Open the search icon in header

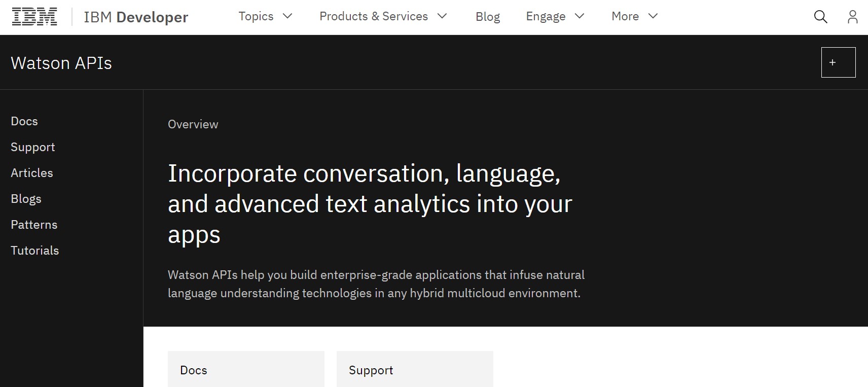[820, 17]
